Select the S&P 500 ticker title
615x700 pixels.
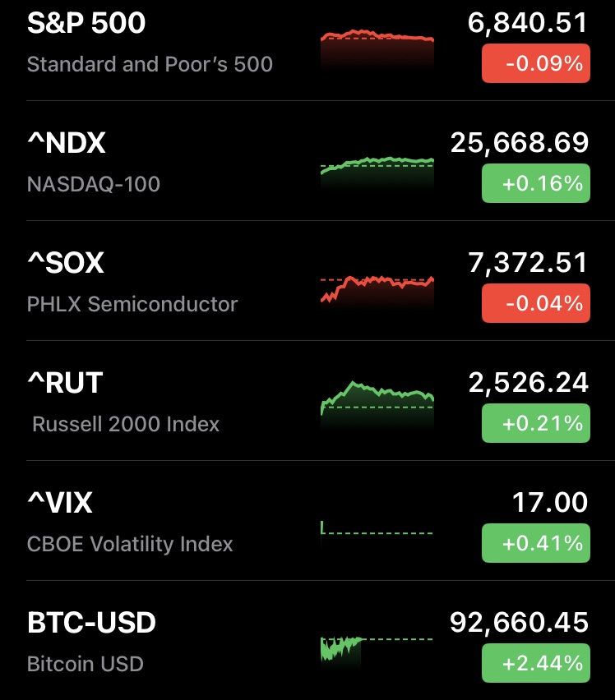pyautogui.click(x=86, y=24)
